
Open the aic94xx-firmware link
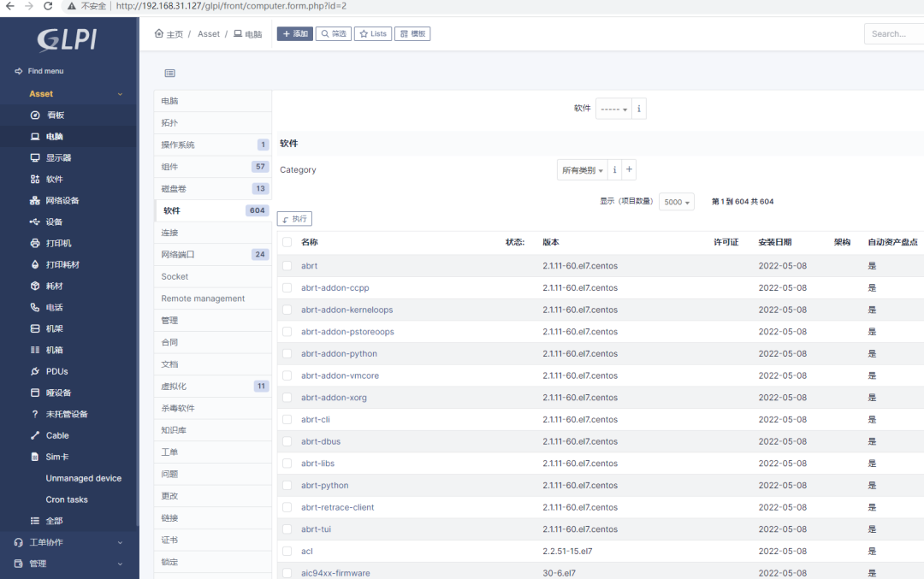pos(335,573)
